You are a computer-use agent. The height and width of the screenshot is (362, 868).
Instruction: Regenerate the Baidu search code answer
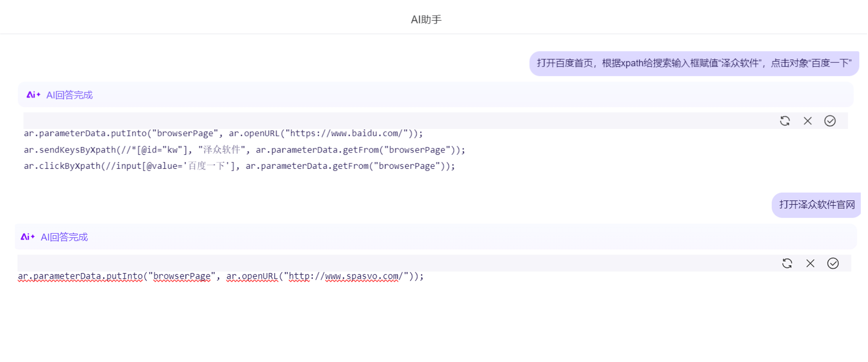(x=785, y=121)
